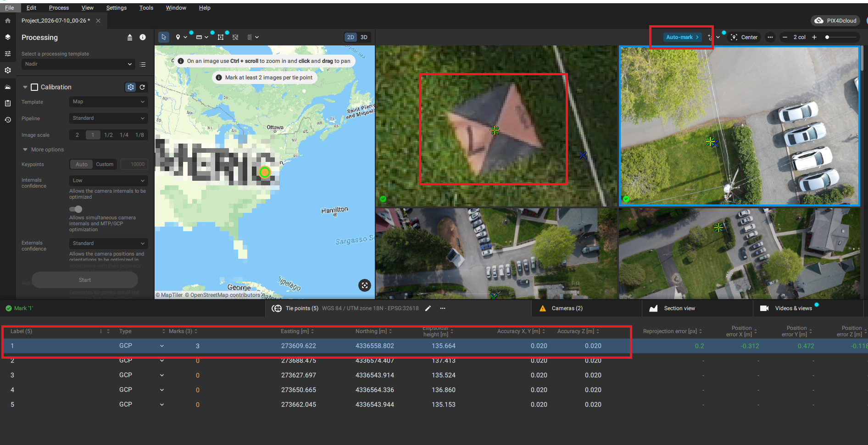Screen dimensions: 868x445
Task: Open Calibration settings gear icon
Action: (x=131, y=87)
